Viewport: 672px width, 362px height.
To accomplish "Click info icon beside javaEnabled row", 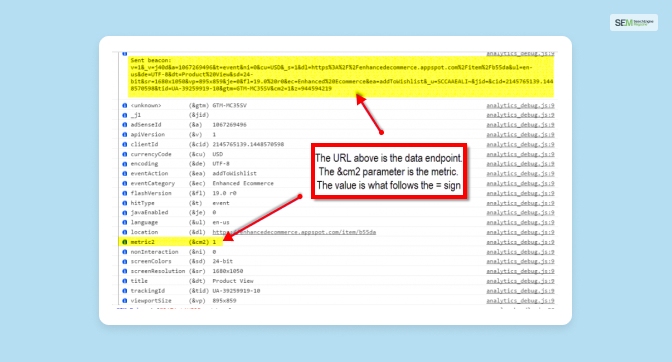I will click(x=125, y=212).
